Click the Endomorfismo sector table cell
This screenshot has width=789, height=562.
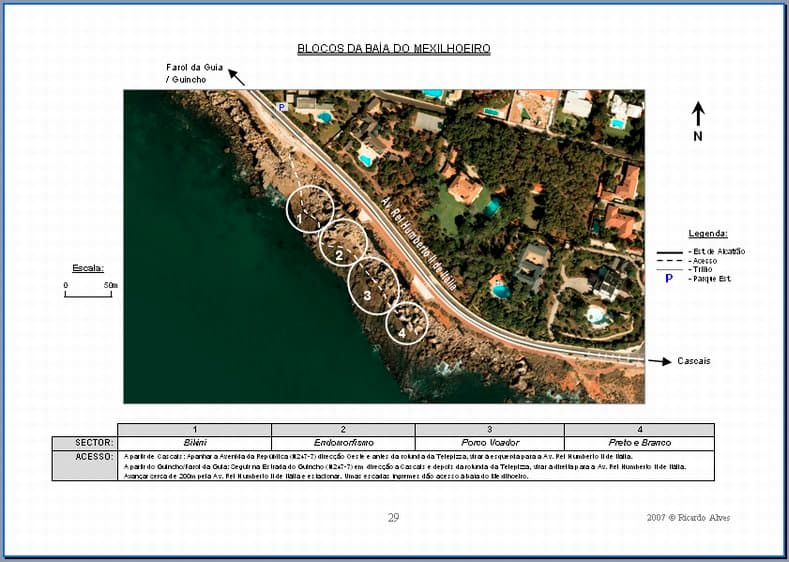tap(342, 443)
